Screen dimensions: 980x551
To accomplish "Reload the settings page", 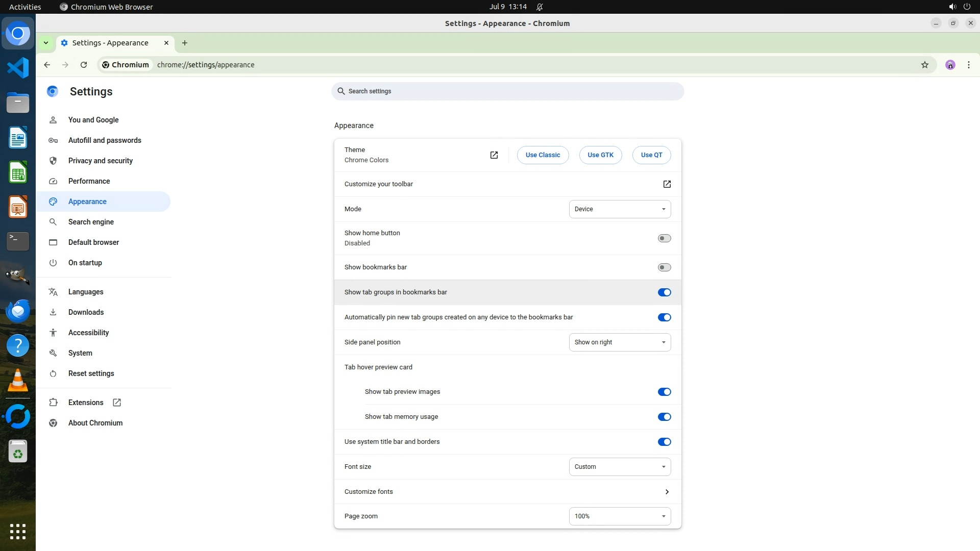I will coord(84,65).
